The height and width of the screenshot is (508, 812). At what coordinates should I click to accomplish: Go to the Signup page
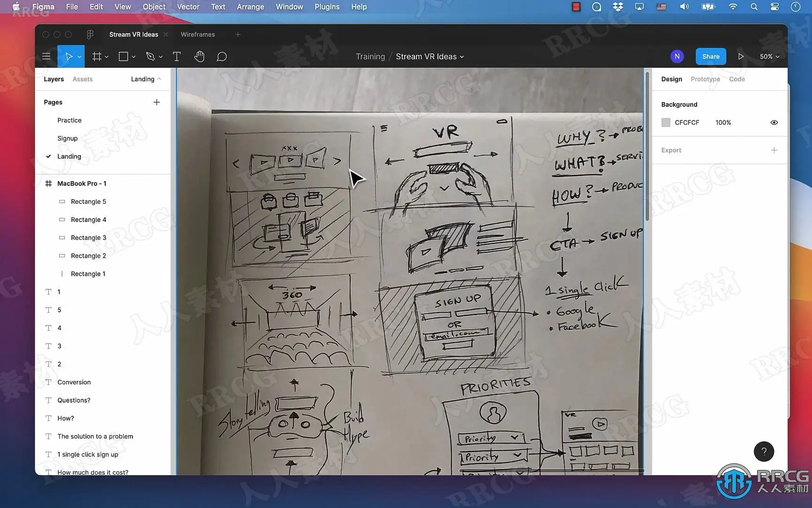click(x=68, y=138)
